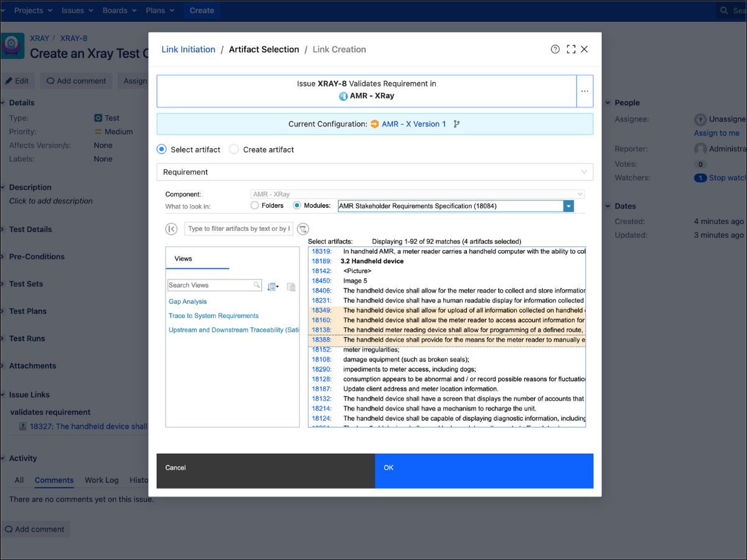Open the Requirement artifact type dropdown
This screenshot has width=747, height=560.
point(375,172)
